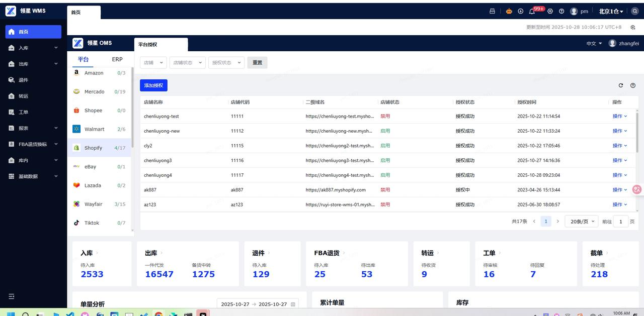Open 工单 in left sidebar
The width and height of the screenshot is (644, 316).
click(x=33, y=112)
